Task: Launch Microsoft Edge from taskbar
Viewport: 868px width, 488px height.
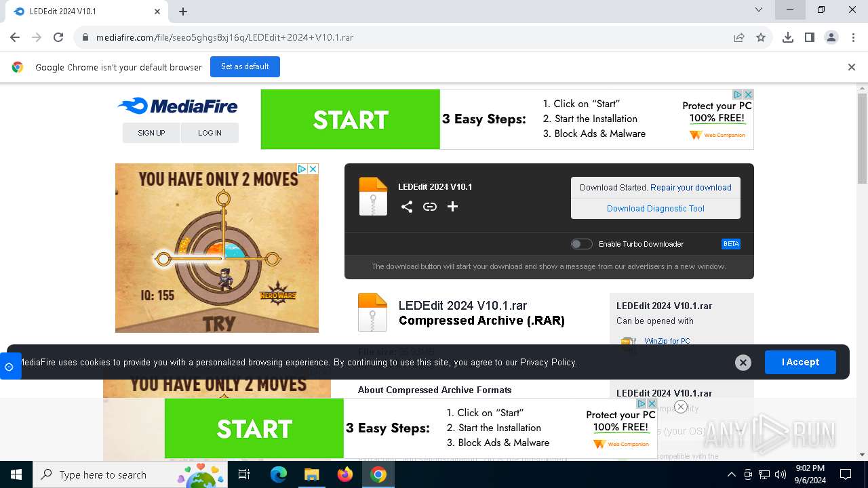Action: pyautogui.click(x=279, y=474)
